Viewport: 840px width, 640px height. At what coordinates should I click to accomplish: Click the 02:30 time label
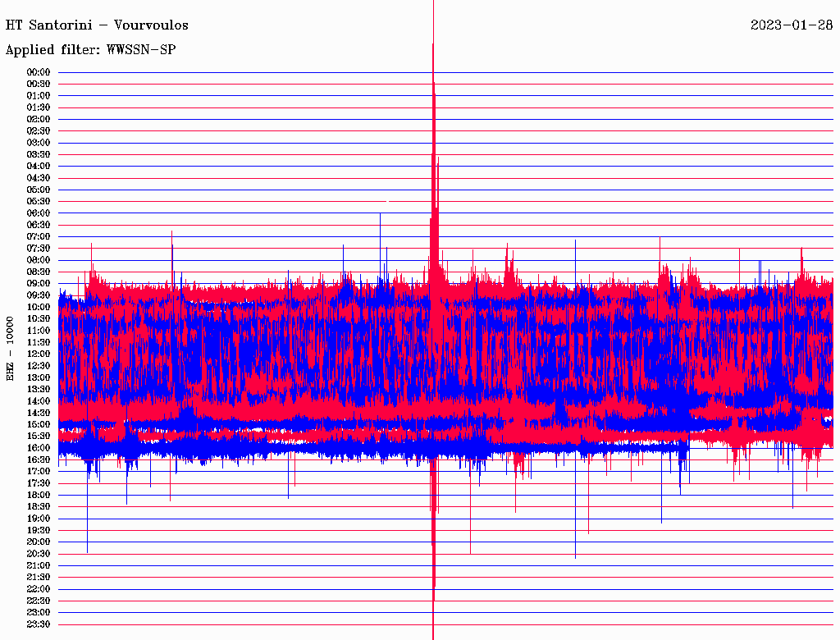coord(39,130)
